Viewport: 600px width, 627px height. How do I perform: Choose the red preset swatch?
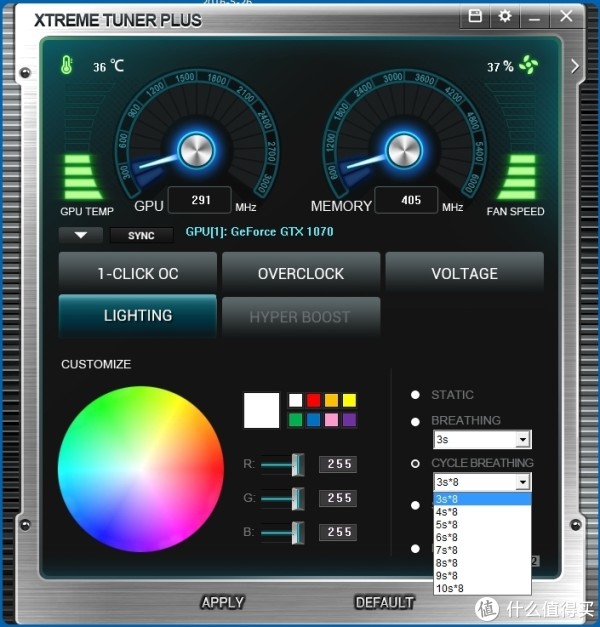314,400
